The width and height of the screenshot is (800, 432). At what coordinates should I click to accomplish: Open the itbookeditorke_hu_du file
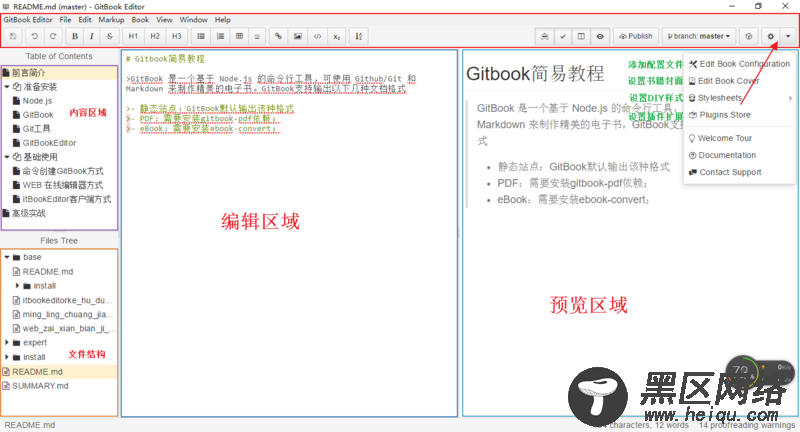[67, 300]
